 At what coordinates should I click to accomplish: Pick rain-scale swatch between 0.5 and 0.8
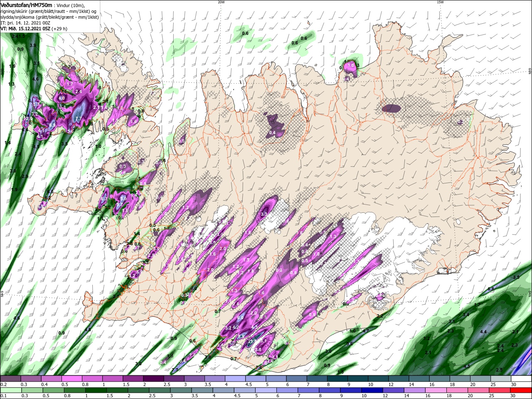pyautogui.click(x=53, y=390)
